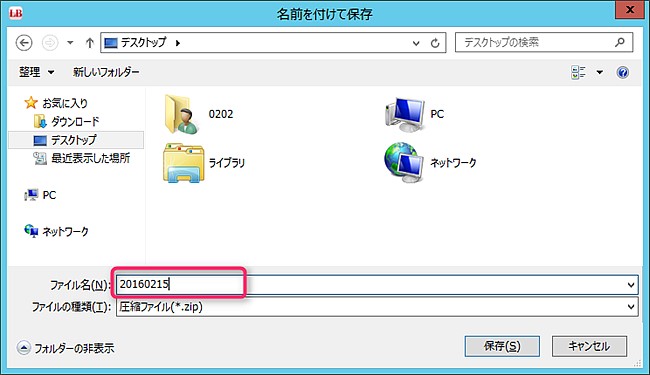The image size is (650, 375).
Task: Click the forward navigation arrow
Action: pos(50,43)
